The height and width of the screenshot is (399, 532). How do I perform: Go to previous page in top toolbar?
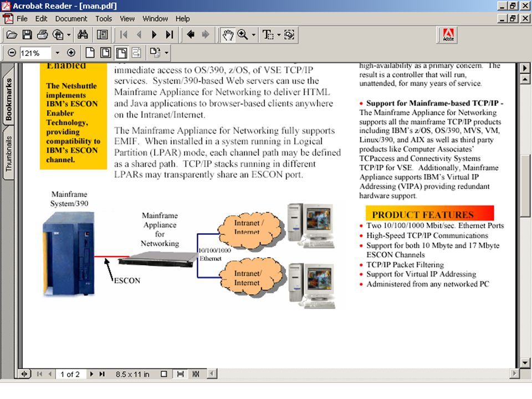tap(139, 34)
